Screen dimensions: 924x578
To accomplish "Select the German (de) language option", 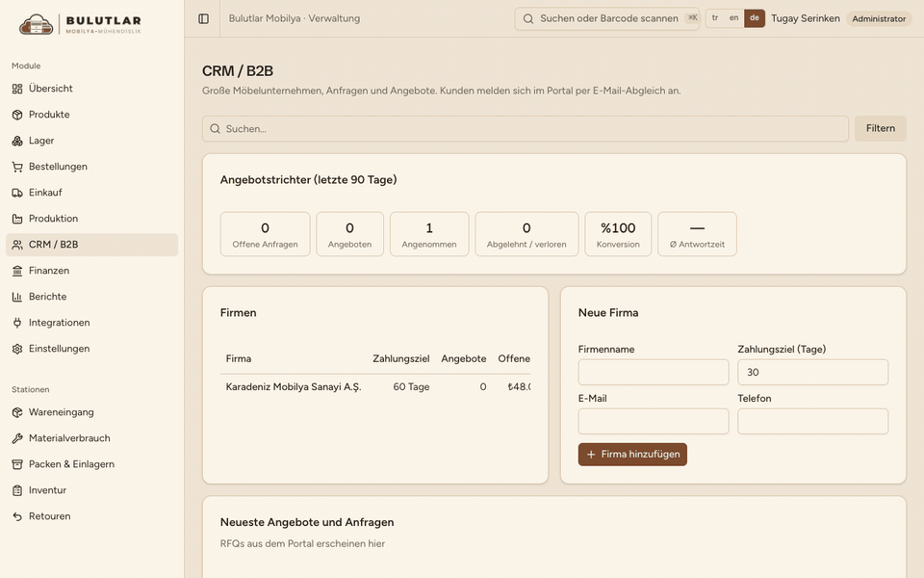I will (755, 18).
